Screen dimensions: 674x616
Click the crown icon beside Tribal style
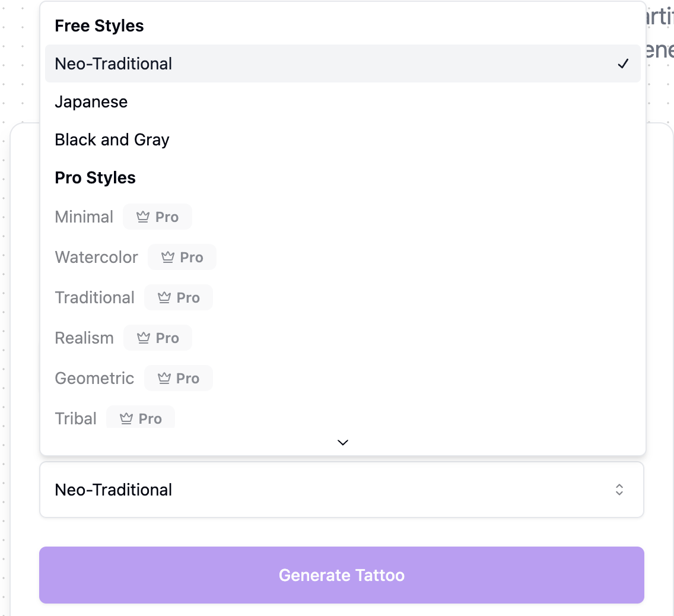[x=126, y=418]
